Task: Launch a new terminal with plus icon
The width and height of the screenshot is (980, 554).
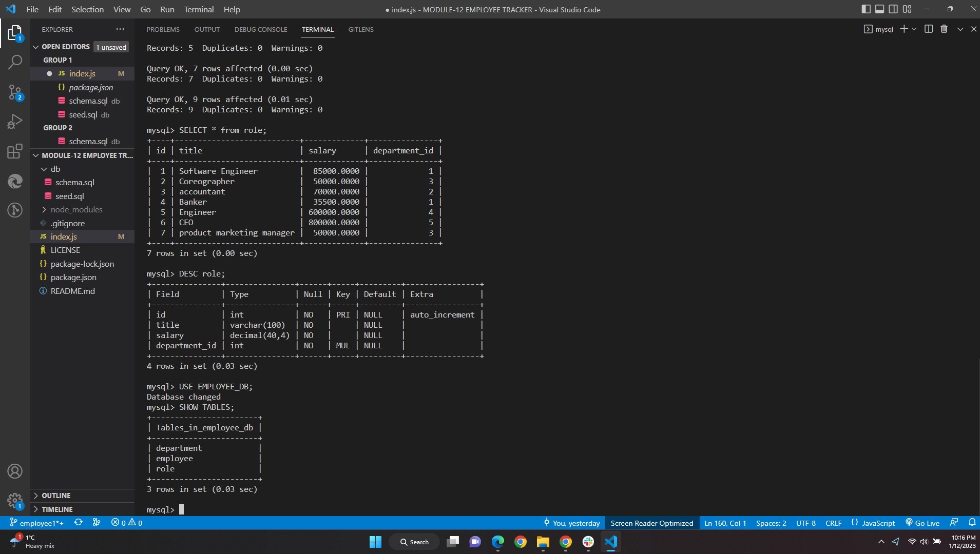Action: 904,29
